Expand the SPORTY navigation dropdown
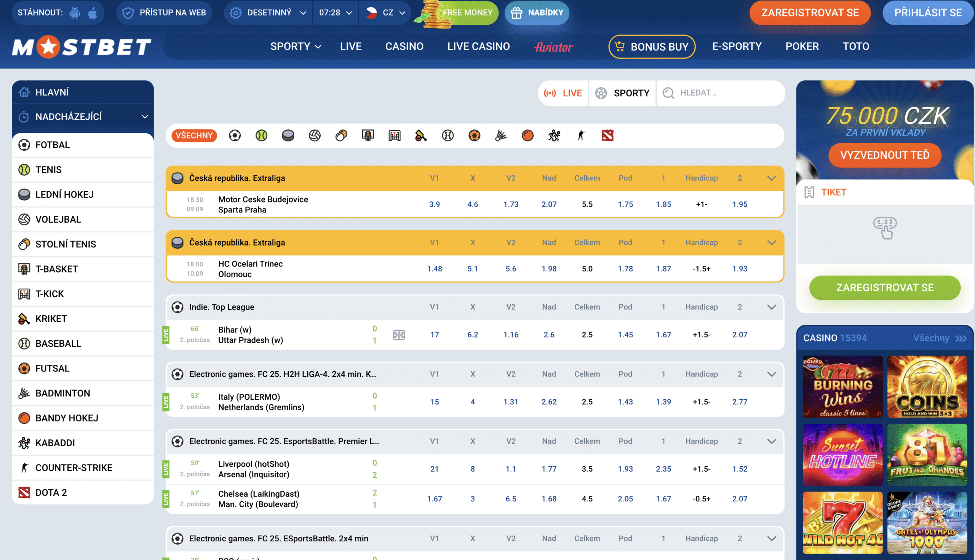The width and height of the screenshot is (975, 560). pyautogui.click(x=296, y=46)
